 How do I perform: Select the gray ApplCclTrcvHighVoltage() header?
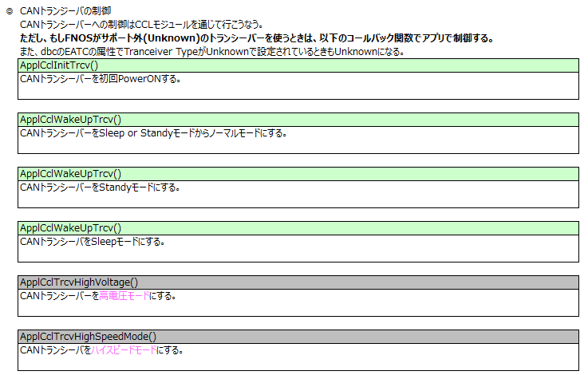click(x=298, y=282)
